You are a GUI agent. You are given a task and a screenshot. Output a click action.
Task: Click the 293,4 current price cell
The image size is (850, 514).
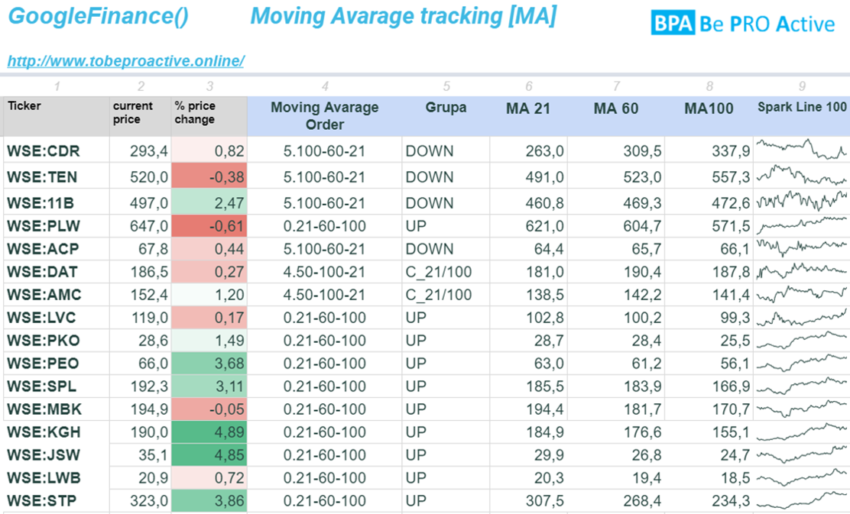coord(140,150)
